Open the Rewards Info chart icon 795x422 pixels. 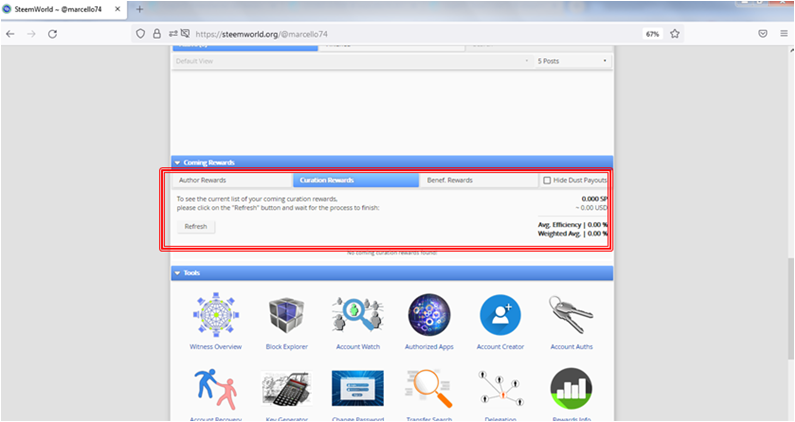571,389
